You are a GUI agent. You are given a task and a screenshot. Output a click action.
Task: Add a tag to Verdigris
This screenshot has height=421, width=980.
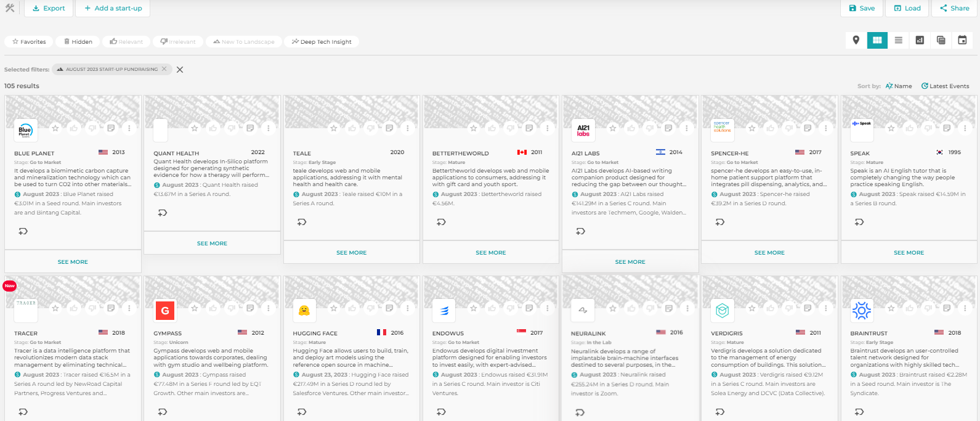[x=720, y=411]
